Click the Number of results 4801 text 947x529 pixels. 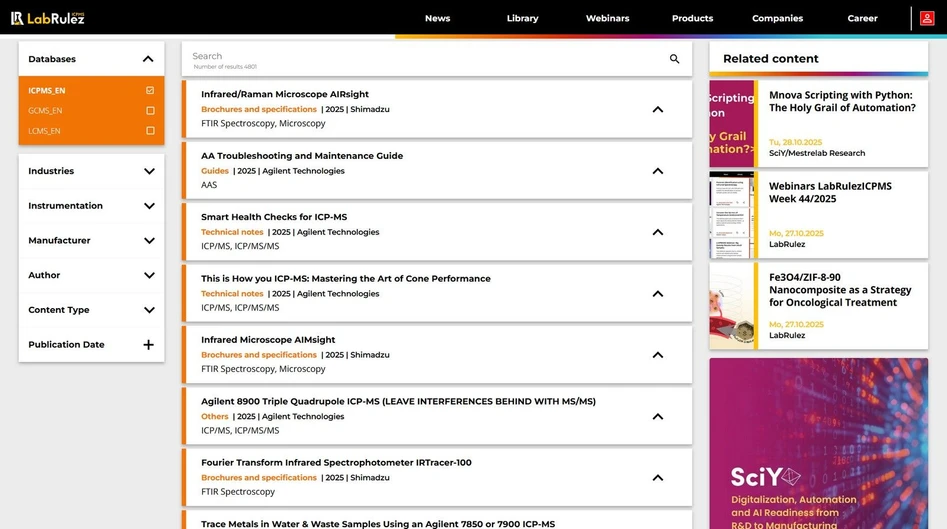pos(225,66)
